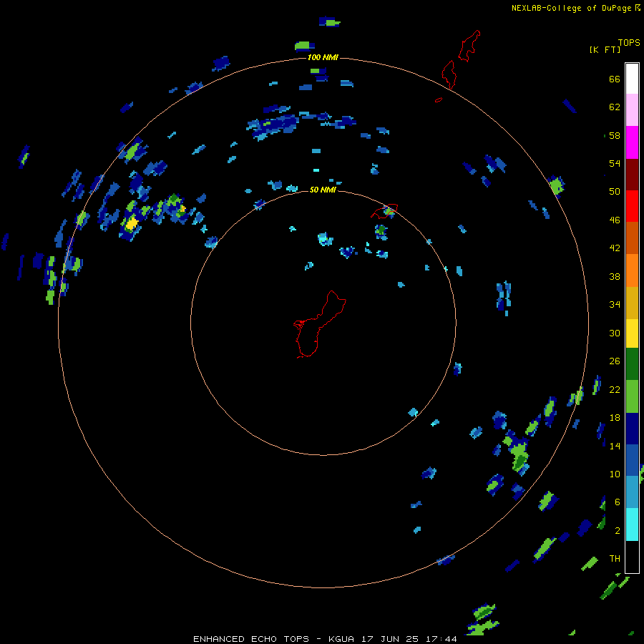The image size is (644, 644).
Task: Click the '17:44' timestamp in the caption
Action: click(441, 639)
